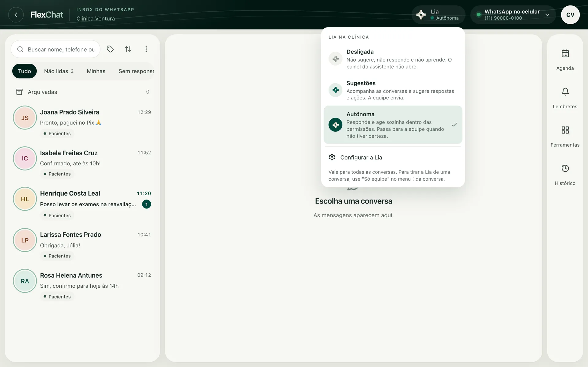Click the Henrique Costa Leal avatar
588x367 pixels.
pos(25,199)
